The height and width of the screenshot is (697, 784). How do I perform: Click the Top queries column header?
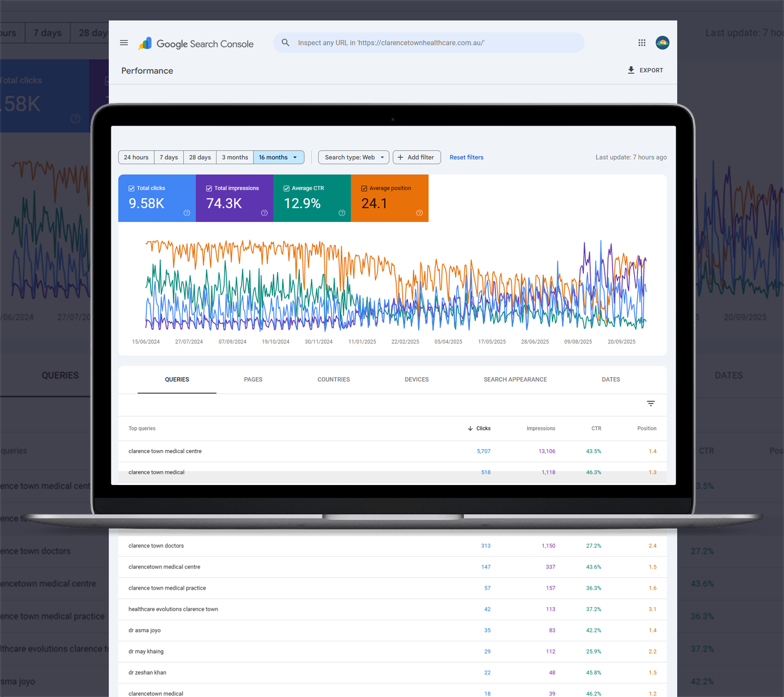pos(142,429)
